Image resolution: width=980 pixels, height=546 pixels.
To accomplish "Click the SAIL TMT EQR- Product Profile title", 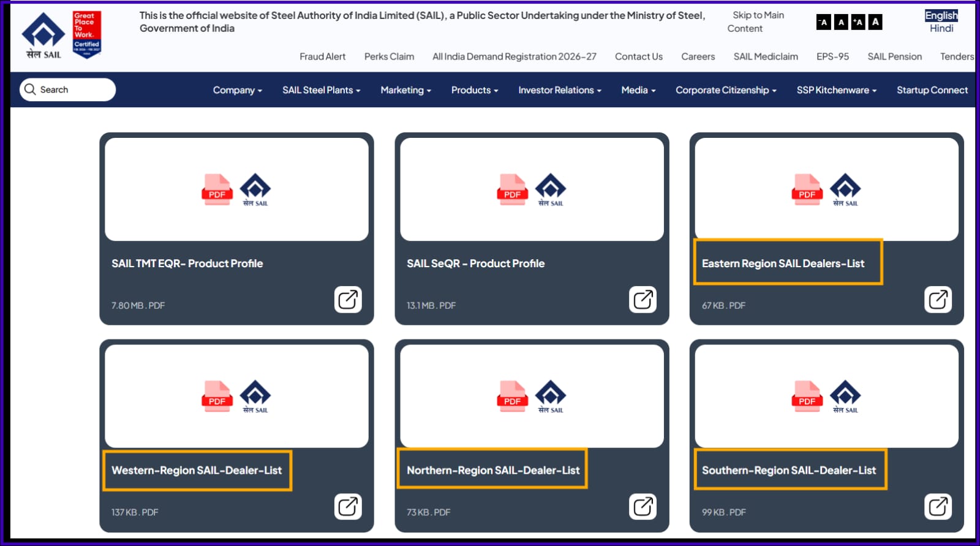I will point(187,264).
